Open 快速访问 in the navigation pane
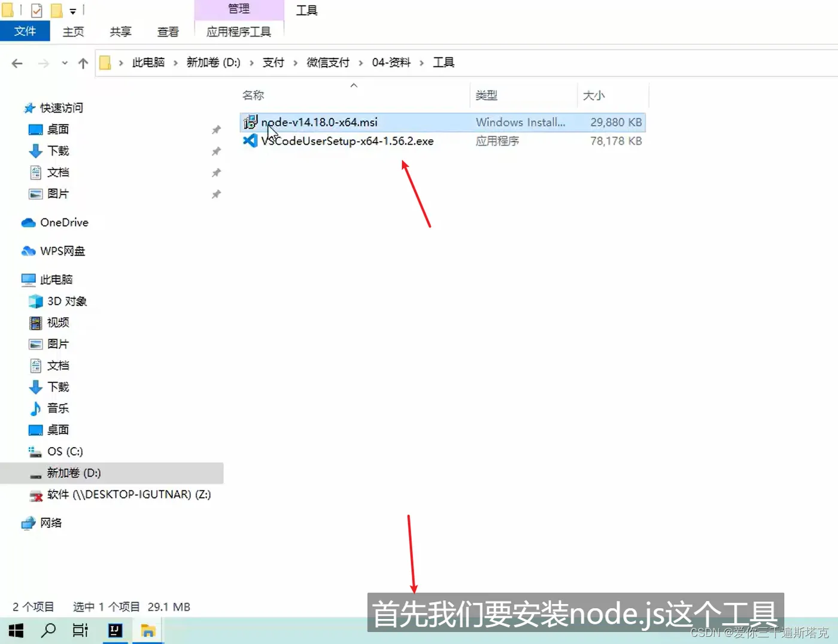 tap(61, 108)
